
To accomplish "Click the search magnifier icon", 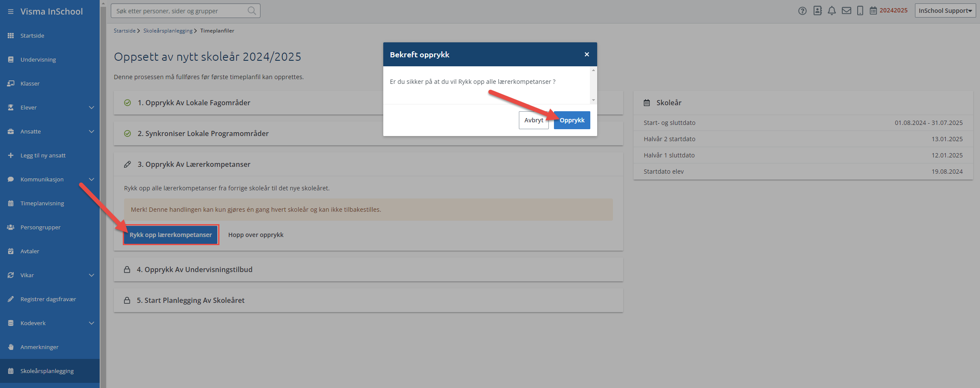I will point(252,11).
